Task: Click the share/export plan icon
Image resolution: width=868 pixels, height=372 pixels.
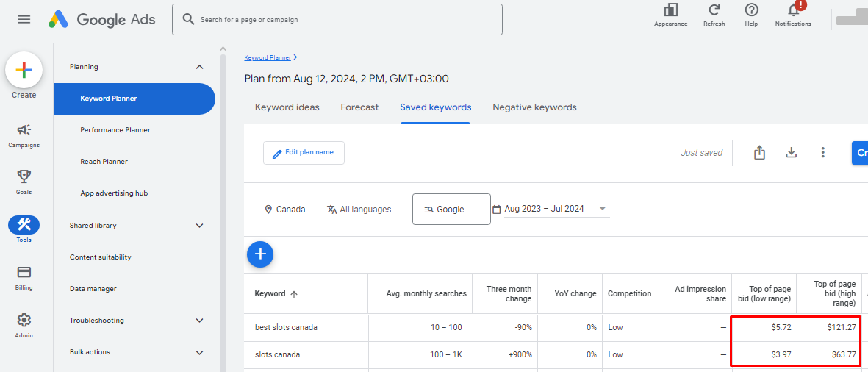Action: pyautogui.click(x=759, y=152)
